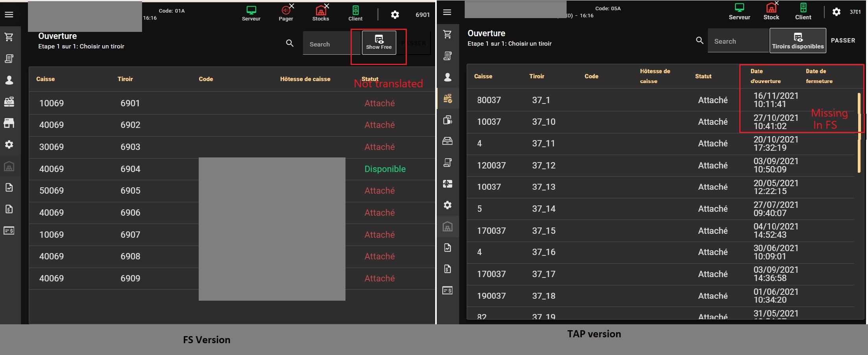Open top bar settings gear in TAP version
This screenshot has height=355, width=868.
click(837, 12)
